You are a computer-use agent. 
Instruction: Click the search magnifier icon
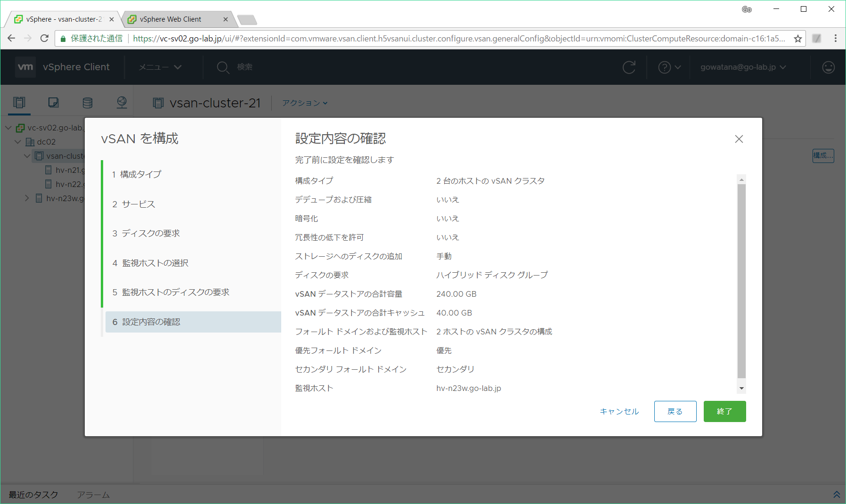(223, 67)
